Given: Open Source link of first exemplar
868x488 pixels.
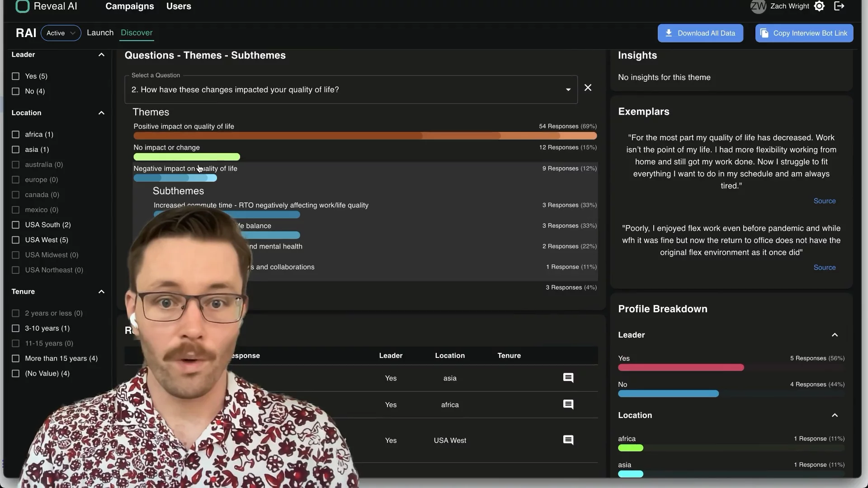Looking at the screenshot, I should tap(824, 201).
